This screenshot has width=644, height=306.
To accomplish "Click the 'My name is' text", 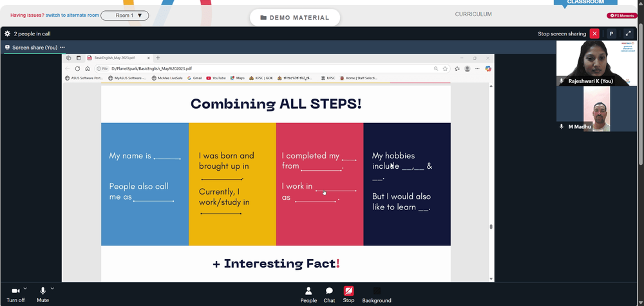I will (130, 156).
